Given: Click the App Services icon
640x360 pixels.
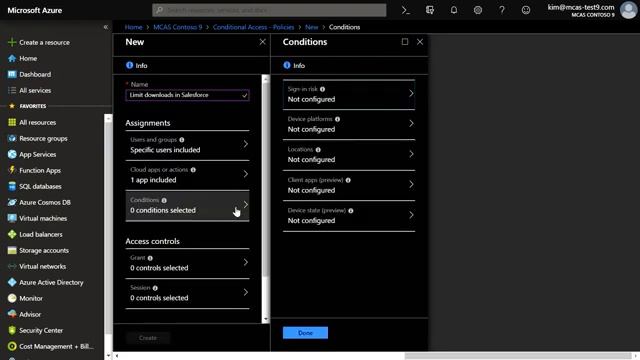Looking at the screenshot, I should point(12,154).
